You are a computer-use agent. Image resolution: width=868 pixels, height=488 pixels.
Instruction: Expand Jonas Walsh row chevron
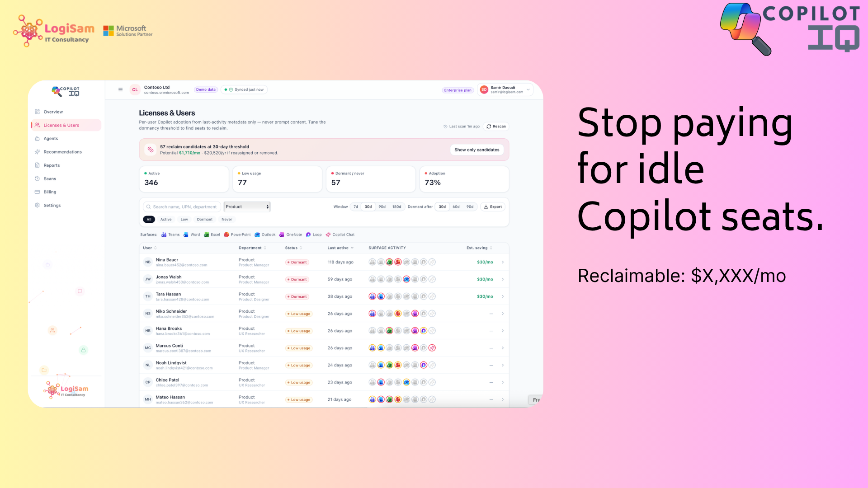pos(503,279)
